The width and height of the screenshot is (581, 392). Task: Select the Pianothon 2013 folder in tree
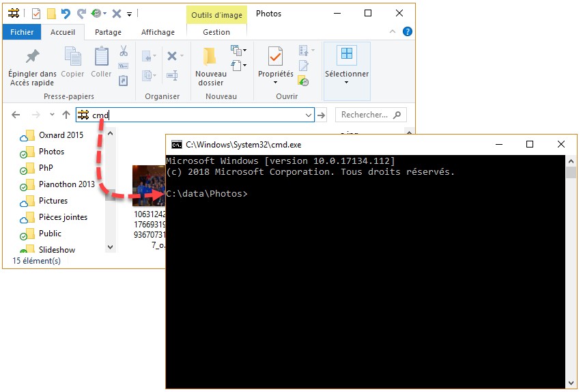(x=66, y=184)
